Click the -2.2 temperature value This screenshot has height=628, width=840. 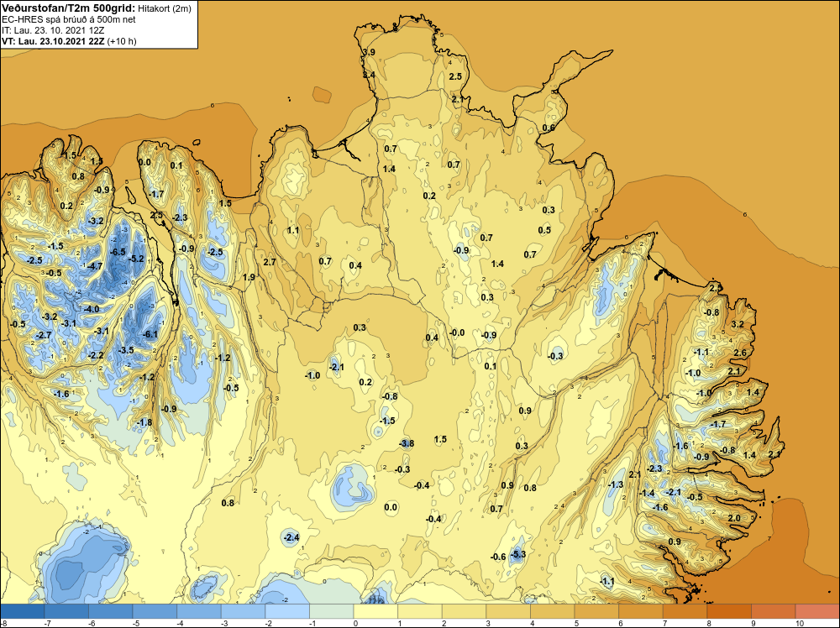96,355
